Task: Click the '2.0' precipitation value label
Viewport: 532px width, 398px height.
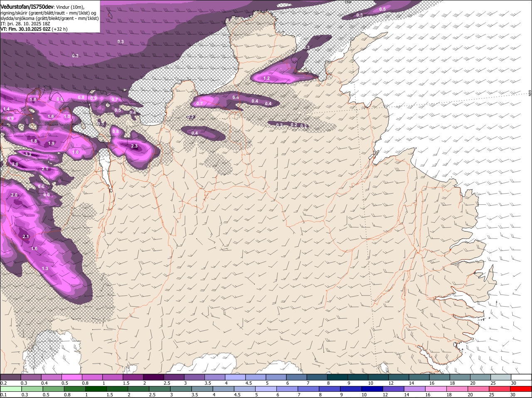Action: (x=14, y=195)
